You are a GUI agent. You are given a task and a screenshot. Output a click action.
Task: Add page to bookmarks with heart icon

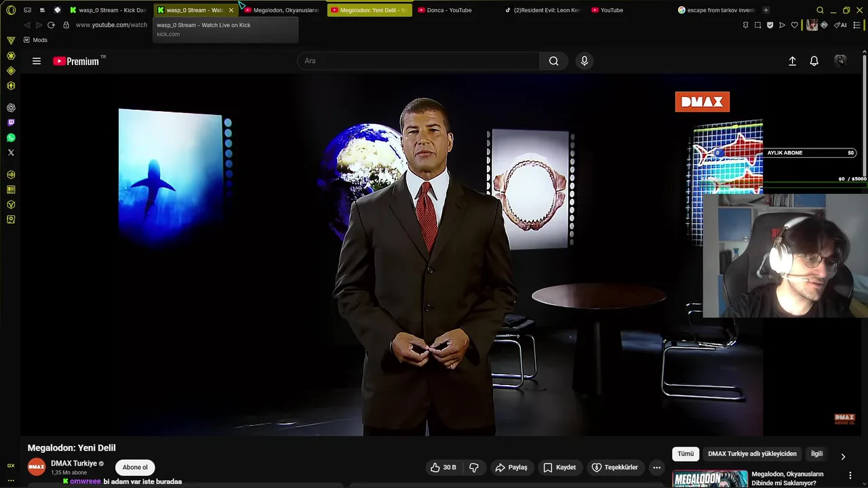coord(795,25)
